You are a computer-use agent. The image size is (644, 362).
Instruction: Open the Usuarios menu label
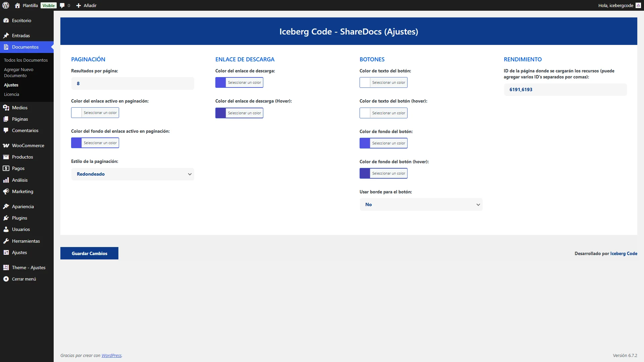(x=21, y=229)
